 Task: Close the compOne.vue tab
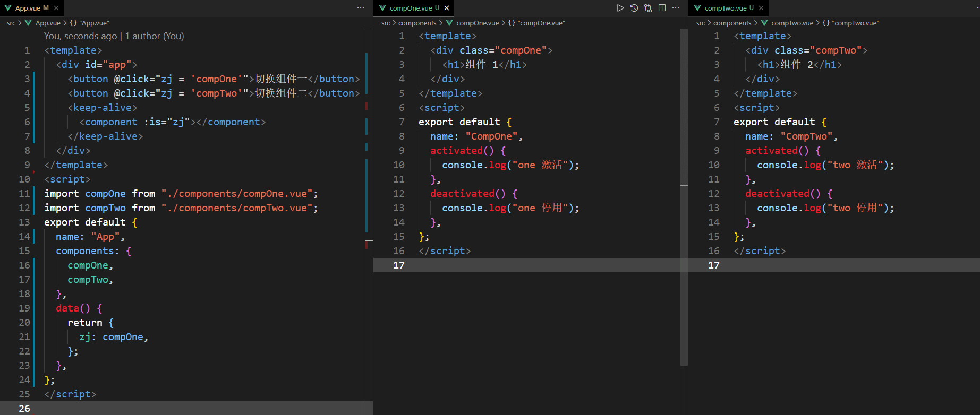pos(447,8)
